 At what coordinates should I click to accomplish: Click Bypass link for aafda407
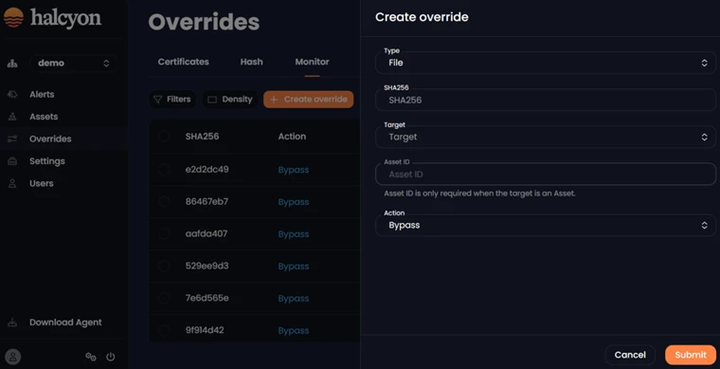tap(293, 234)
